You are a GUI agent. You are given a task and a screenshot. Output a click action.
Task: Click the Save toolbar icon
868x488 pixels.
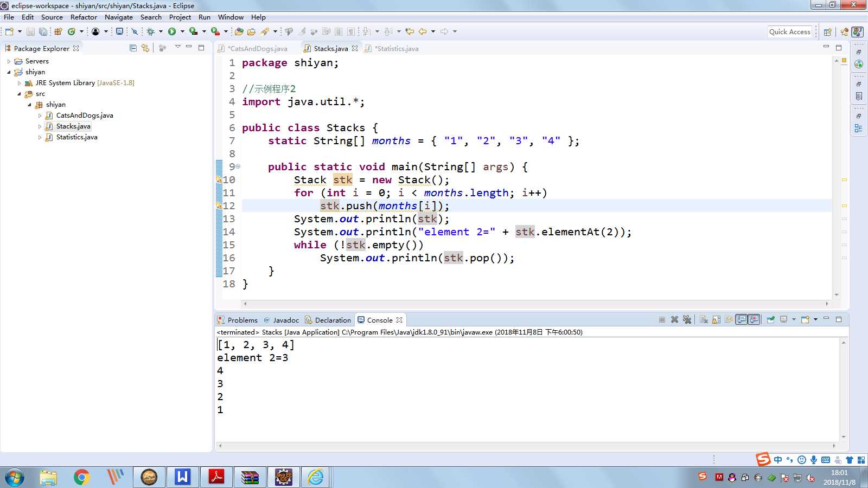[30, 31]
